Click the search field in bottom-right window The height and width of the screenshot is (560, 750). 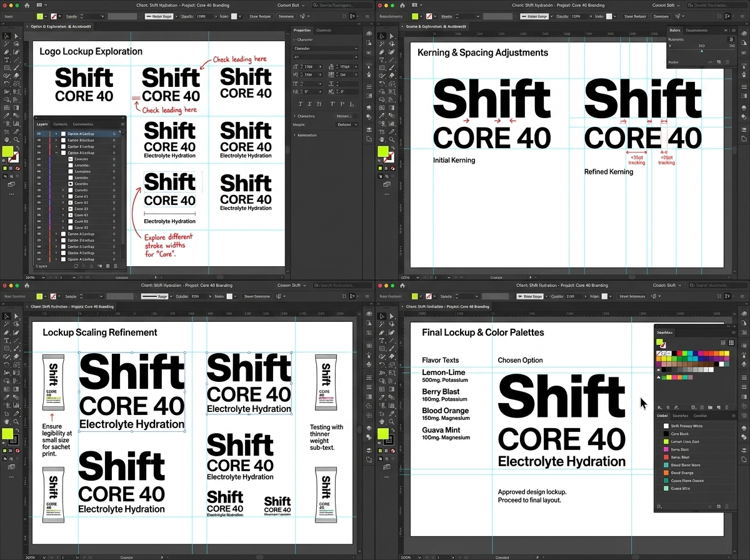718,285
